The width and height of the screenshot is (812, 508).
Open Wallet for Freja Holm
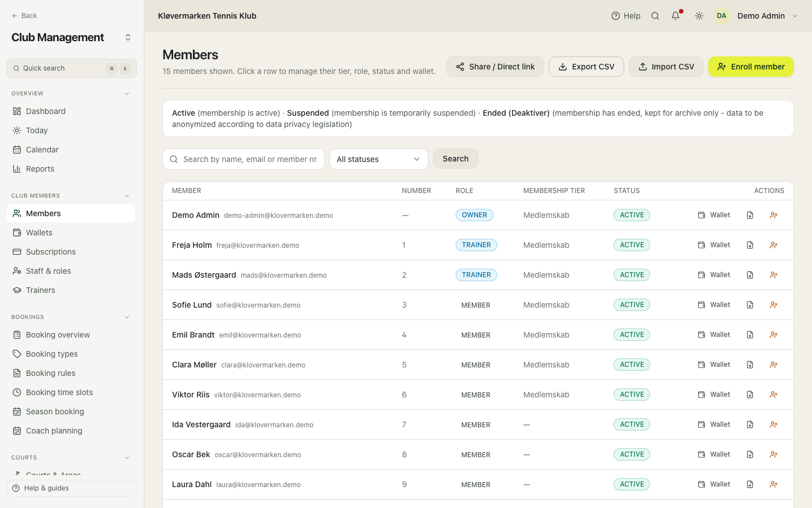714,245
